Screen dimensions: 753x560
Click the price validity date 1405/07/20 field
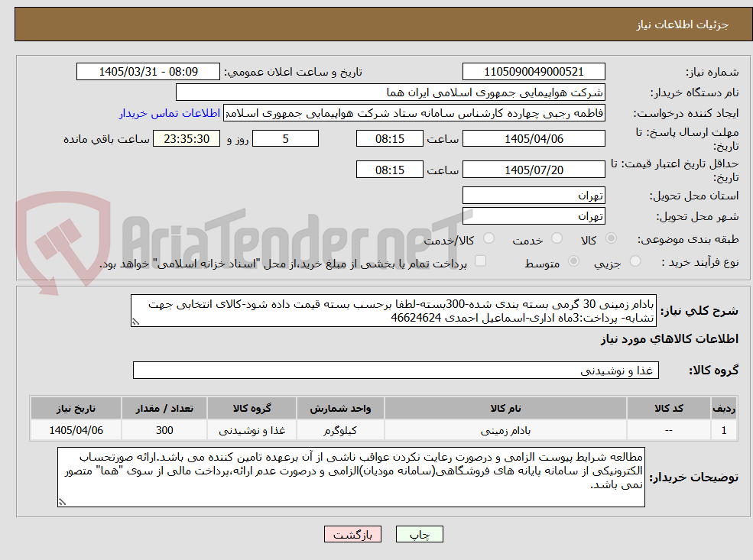pos(534,170)
